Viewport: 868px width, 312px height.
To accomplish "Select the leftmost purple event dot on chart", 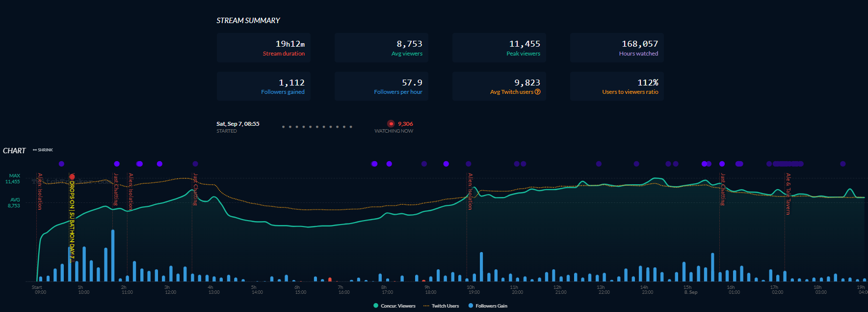I will click(61, 164).
